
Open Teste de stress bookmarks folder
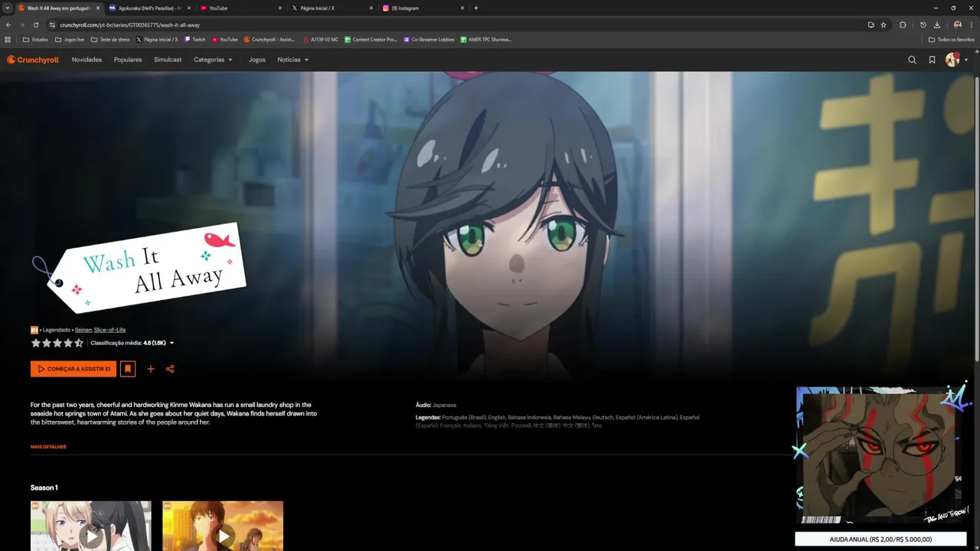[110, 39]
